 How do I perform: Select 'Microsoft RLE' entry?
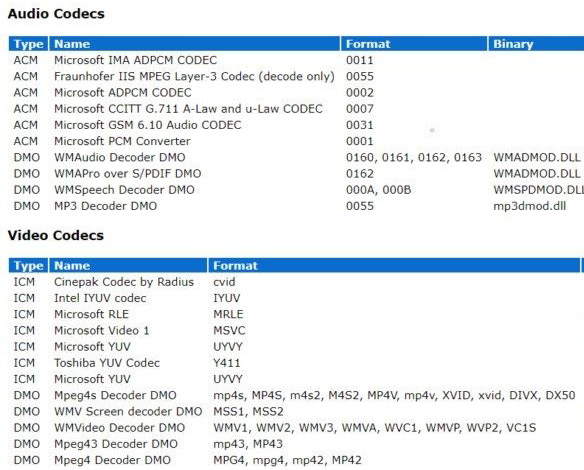[x=91, y=314]
